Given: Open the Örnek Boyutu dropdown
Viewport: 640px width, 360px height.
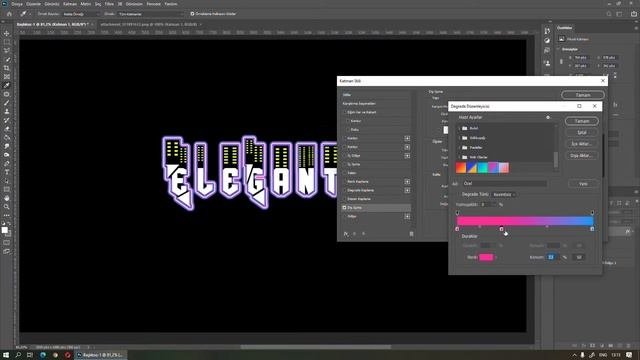Looking at the screenshot, I should [x=80, y=14].
